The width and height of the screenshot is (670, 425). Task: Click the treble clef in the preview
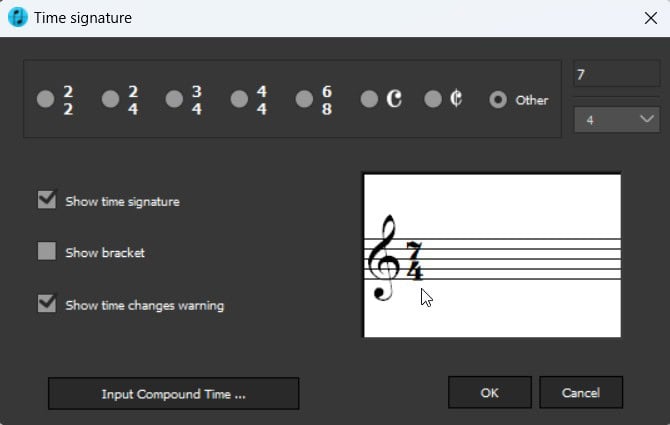(x=383, y=259)
